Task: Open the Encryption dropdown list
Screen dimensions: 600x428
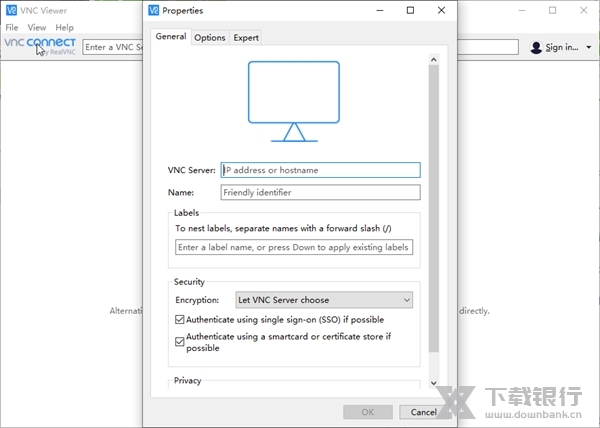Action: (x=324, y=300)
